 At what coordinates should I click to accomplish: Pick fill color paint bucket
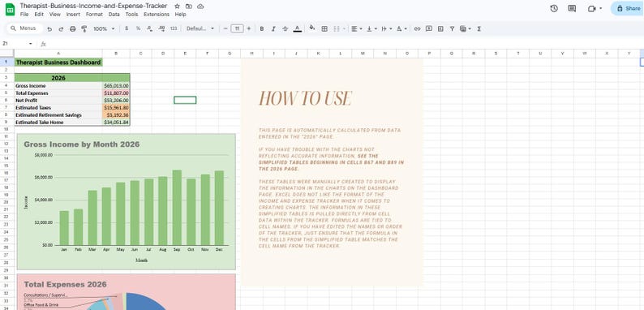point(312,28)
